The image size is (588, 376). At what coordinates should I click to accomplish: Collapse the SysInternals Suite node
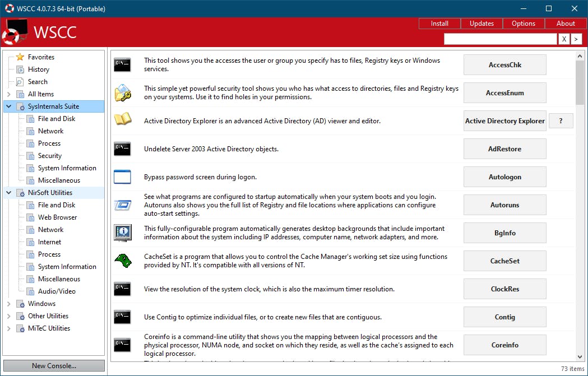pos(9,106)
